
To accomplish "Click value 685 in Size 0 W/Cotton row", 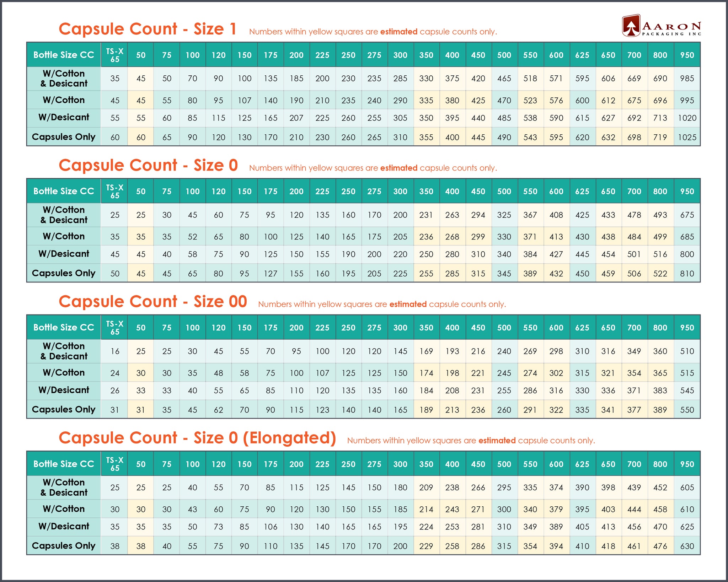I will (687, 237).
